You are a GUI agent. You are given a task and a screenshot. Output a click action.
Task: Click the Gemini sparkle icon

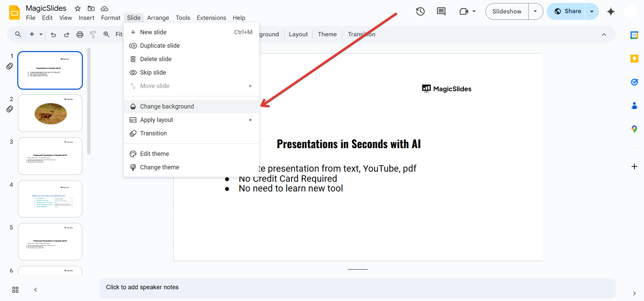pyautogui.click(x=611, y=11)
